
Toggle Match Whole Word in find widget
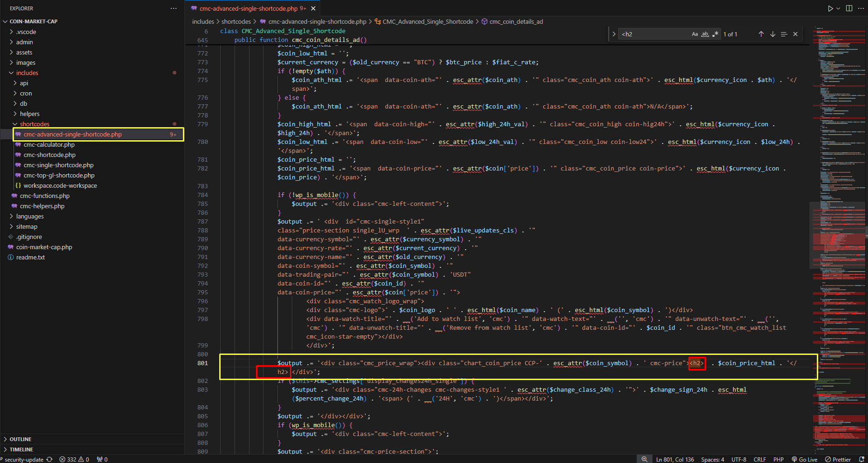[705, 34]
